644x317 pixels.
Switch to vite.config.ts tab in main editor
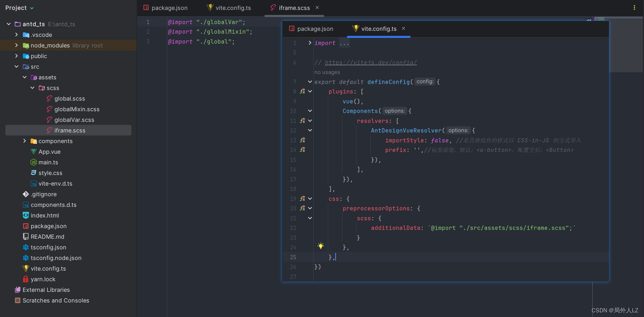pos(229,8)
